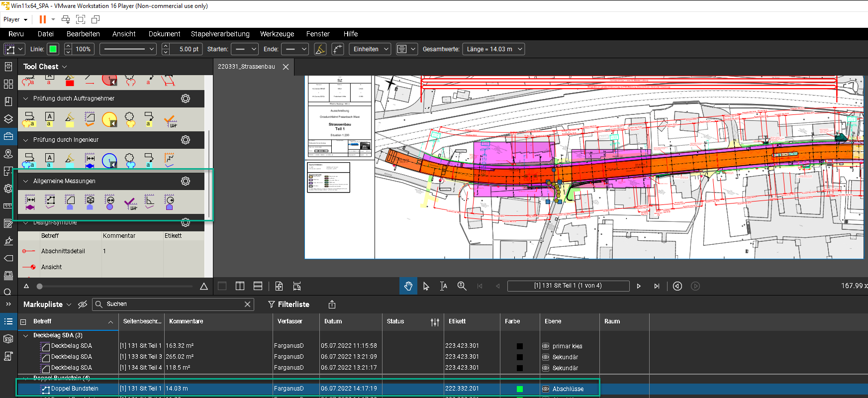Open the Measurements ruler panel in sidebar
The width and height of the screenshot is (868, 398).
(x=8, y=205)
